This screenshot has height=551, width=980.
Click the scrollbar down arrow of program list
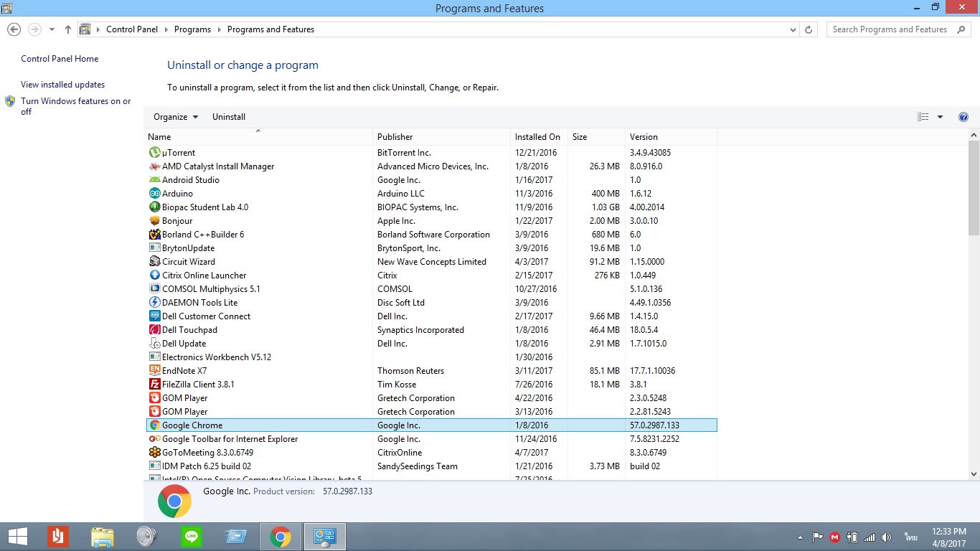point(974,474)
